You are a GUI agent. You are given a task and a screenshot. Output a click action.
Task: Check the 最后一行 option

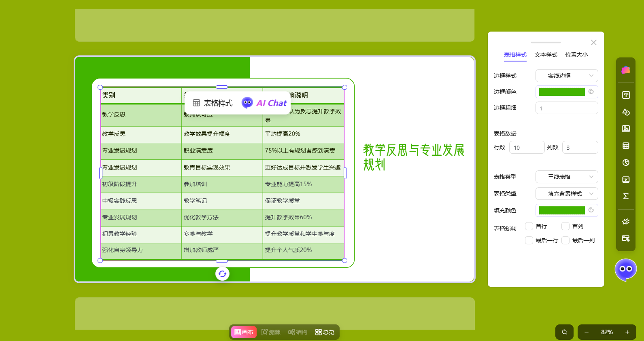[x=529, y=240]
